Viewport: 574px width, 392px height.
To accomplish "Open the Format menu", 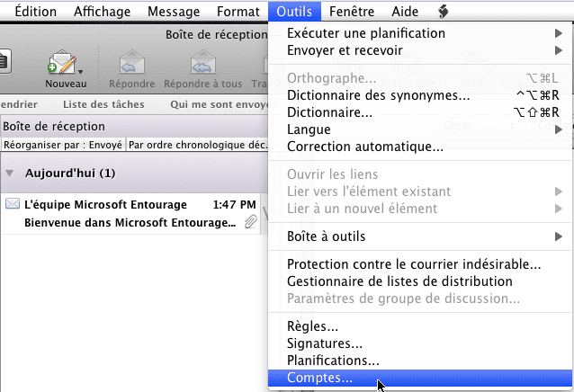I will 238,12.
